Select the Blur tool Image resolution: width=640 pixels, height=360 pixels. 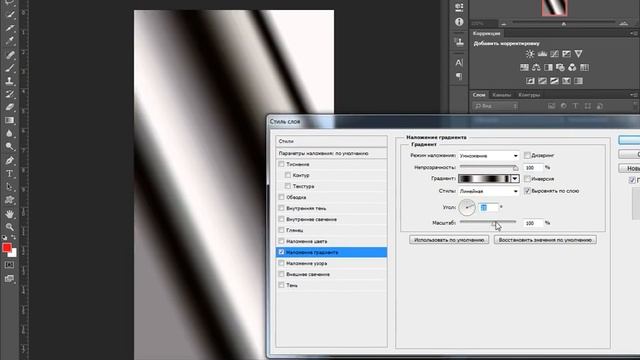pyautogui.click(x=10, y=133)
